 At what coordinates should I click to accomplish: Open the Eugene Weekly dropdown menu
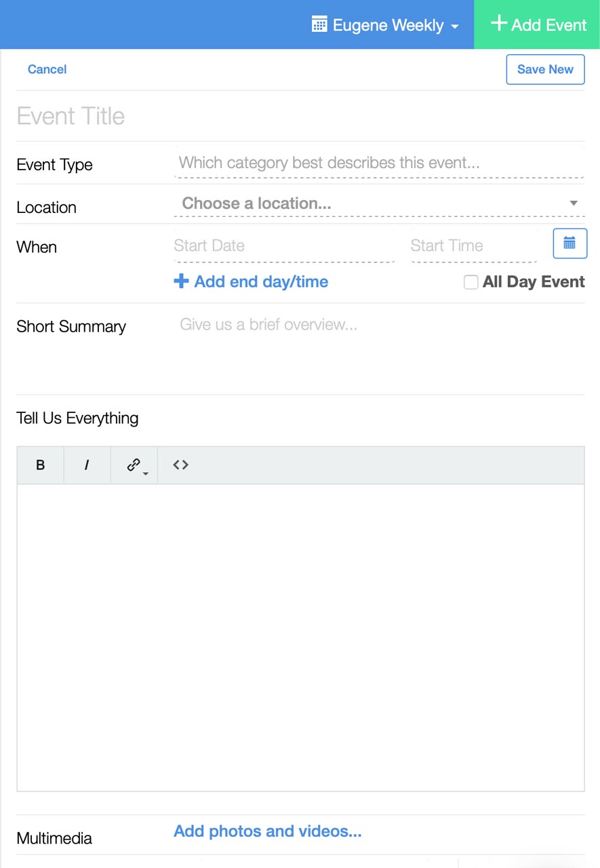pos(385,25)
